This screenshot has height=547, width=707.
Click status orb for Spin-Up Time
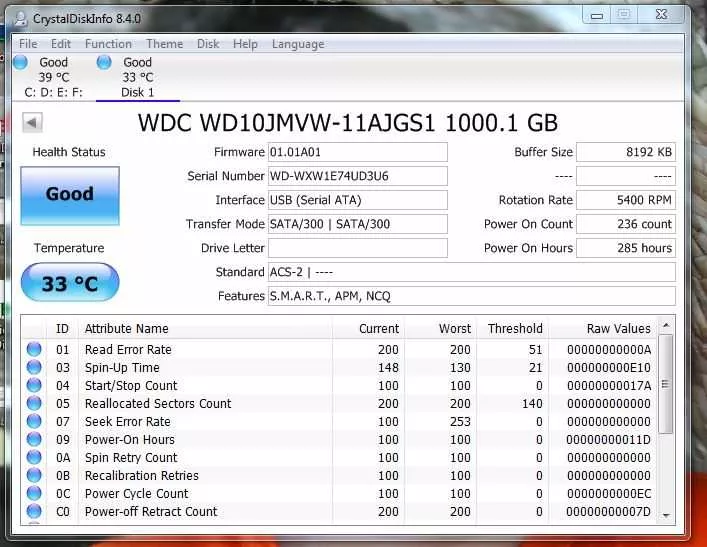tap(34, 367)
